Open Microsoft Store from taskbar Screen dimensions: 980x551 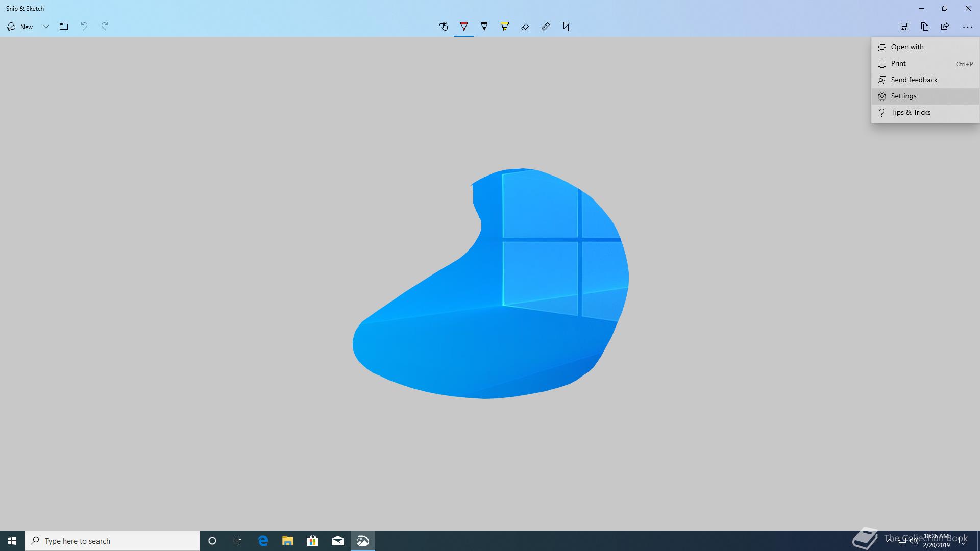pos(313,541)
